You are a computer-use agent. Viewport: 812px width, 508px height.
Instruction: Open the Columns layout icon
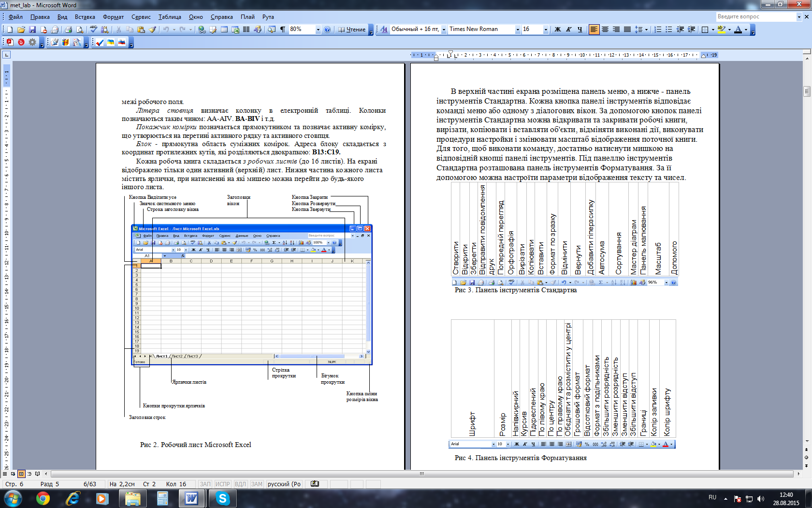coord(246,30)
